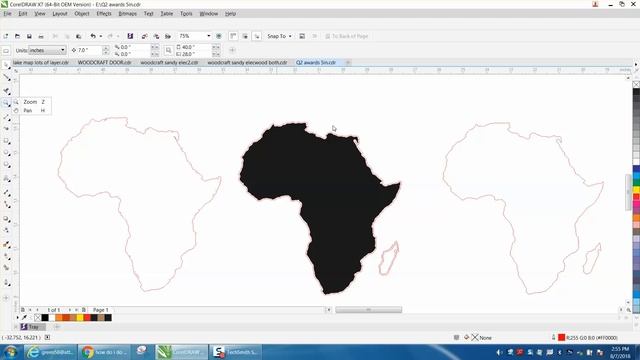Click the Page 1 tab
The height and width of the screenshot is (360, 640).
pos(100,310)
